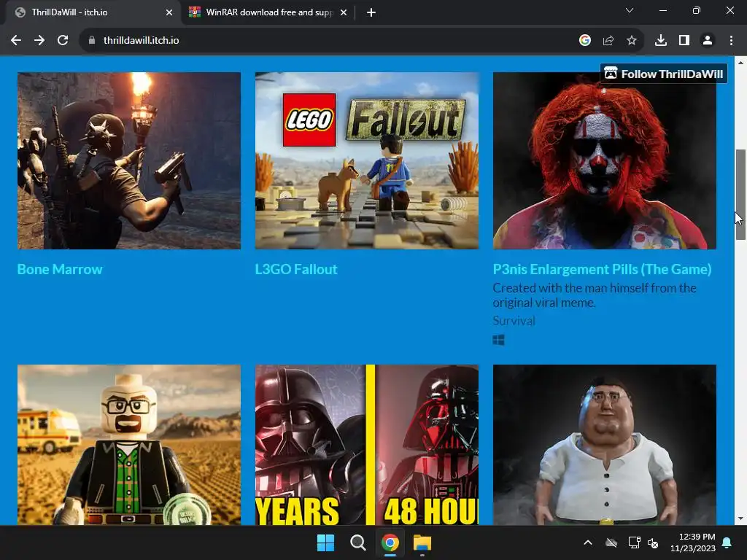
Task: Open Chrome from the taskbar
Action: tap(390, 542)
